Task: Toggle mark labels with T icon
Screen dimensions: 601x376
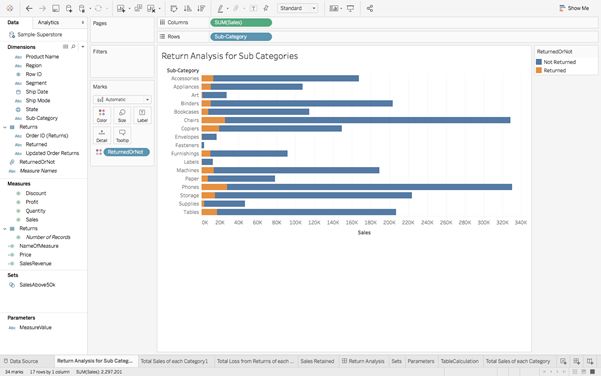Action: (x=253, y=8)
